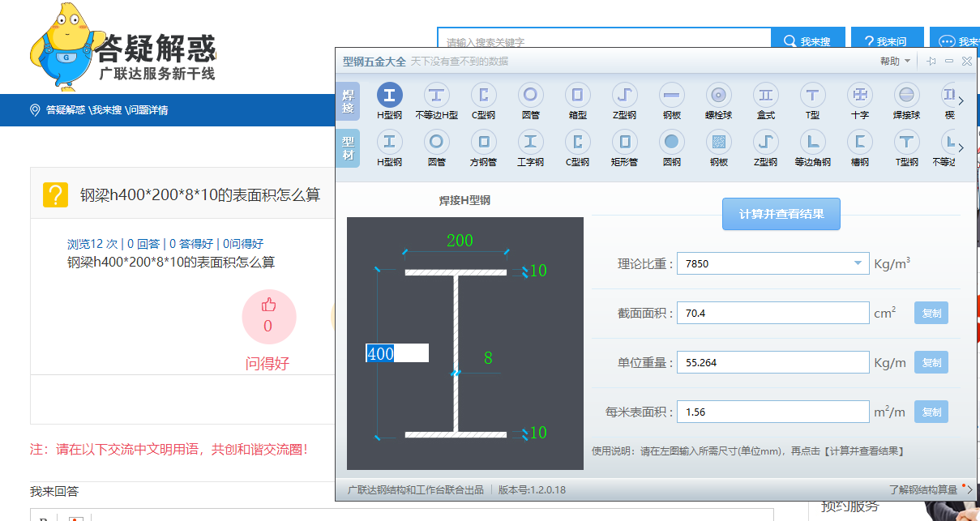This screenshot has height=521, width=980.
Task: Select the 十字 section icon
Action: 860,95
